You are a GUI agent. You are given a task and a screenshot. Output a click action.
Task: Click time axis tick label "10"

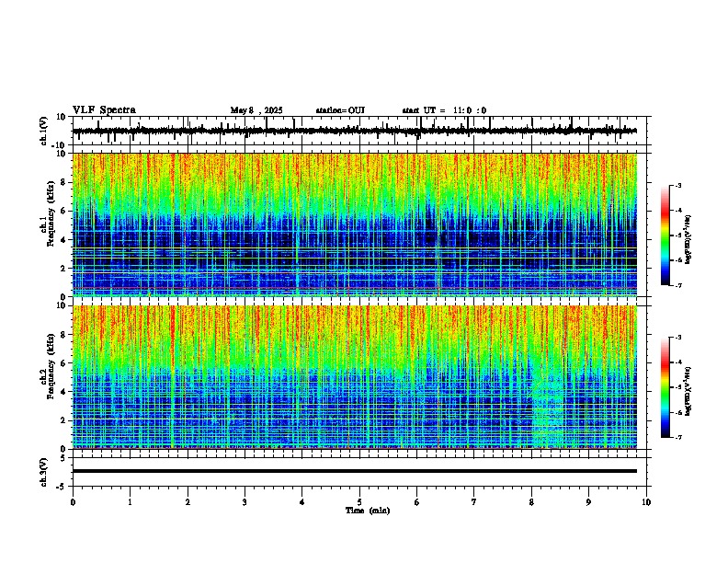(x=646, y=502)
